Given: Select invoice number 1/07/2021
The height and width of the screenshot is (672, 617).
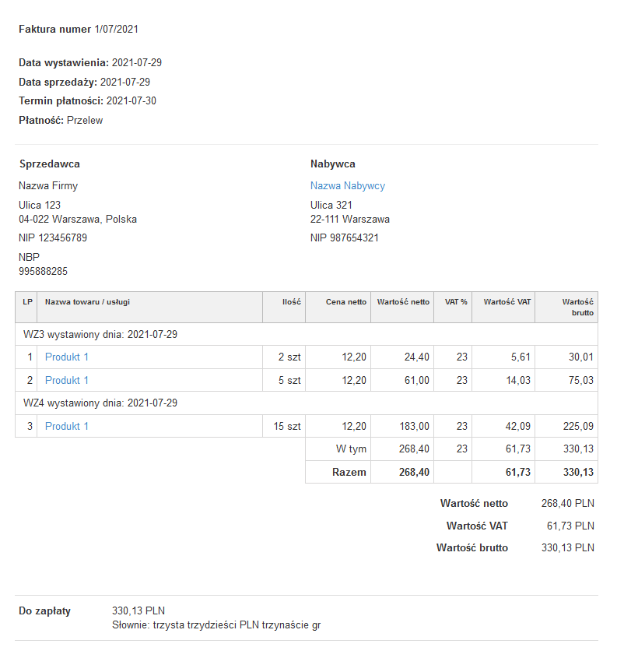Looking at the screenshot, I should click(117, 29).
